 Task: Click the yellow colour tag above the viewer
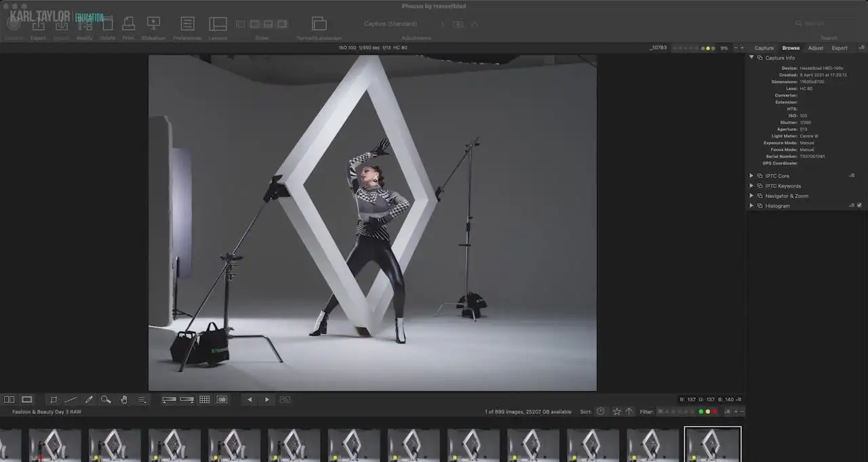pyautogui.click(x=709, y=48)
